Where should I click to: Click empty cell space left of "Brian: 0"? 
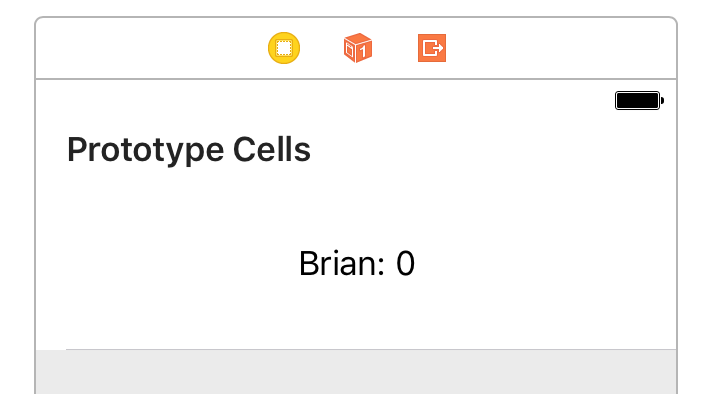(166, 263)
